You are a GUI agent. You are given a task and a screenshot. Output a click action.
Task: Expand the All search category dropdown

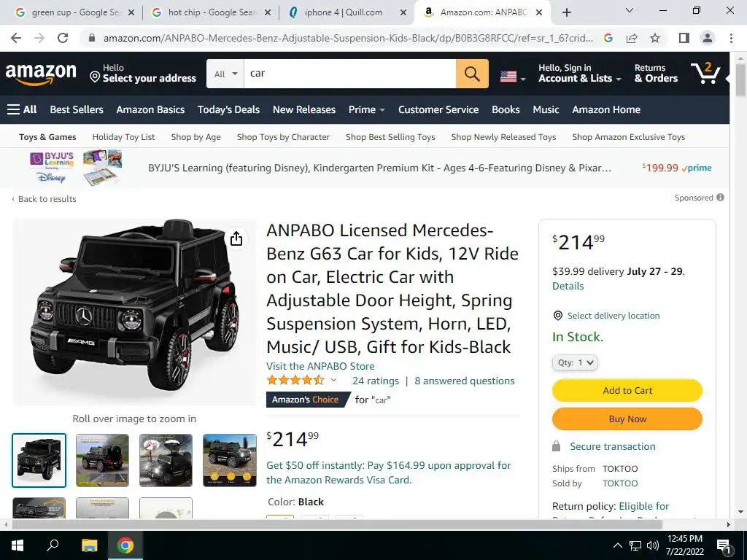point(225,74)
